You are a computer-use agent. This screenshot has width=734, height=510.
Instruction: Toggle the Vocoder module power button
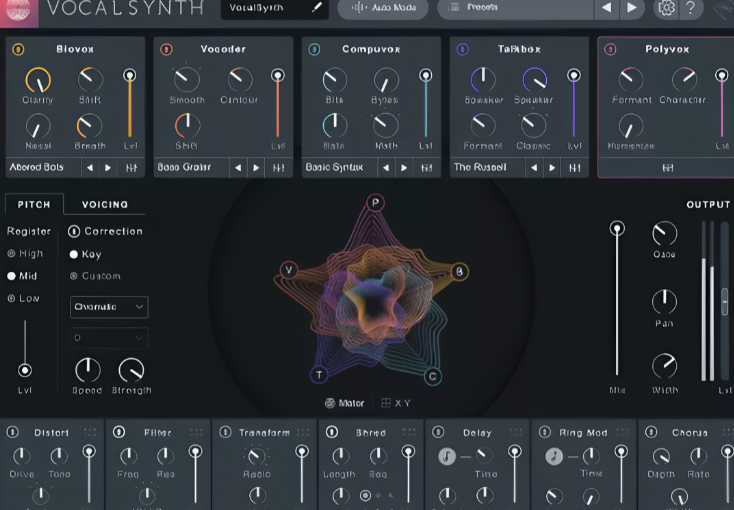[166, 49]
